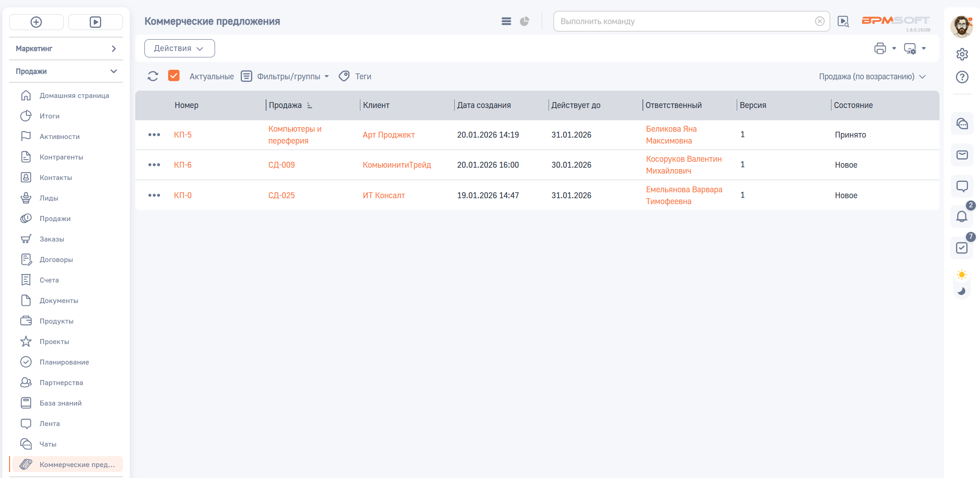This screenshot has width=980, height=478.
Task: Open the Tags (Теги) icon
Action: coord(344,76)
